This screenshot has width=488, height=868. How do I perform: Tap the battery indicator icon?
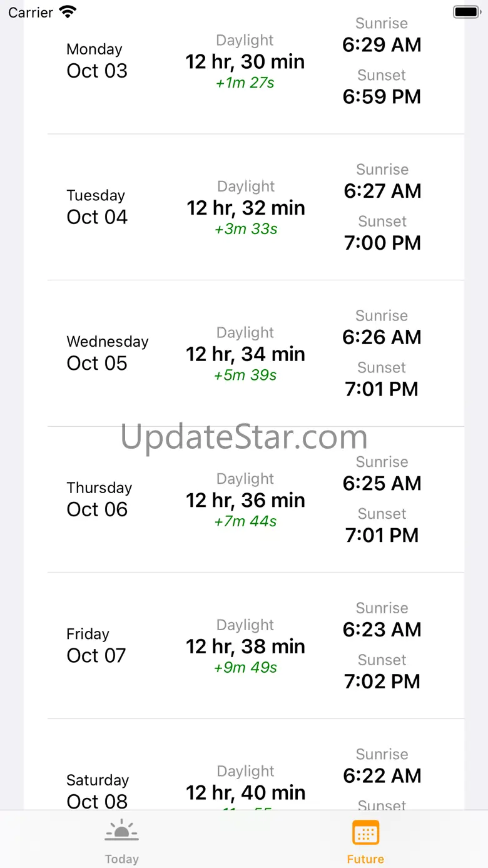tap(465, 12)
